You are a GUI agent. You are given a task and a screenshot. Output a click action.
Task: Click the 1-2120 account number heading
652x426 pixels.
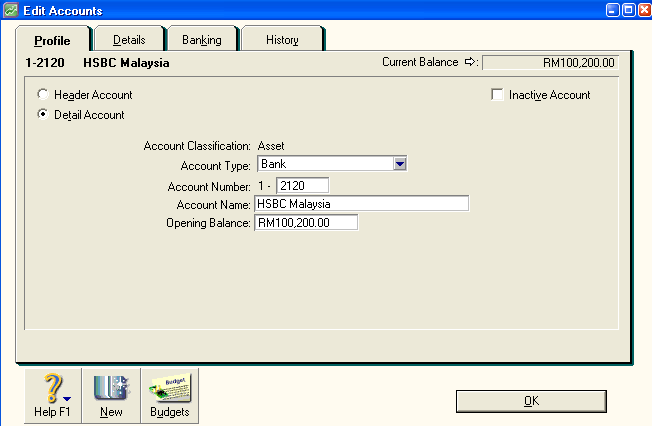point(45,63)
